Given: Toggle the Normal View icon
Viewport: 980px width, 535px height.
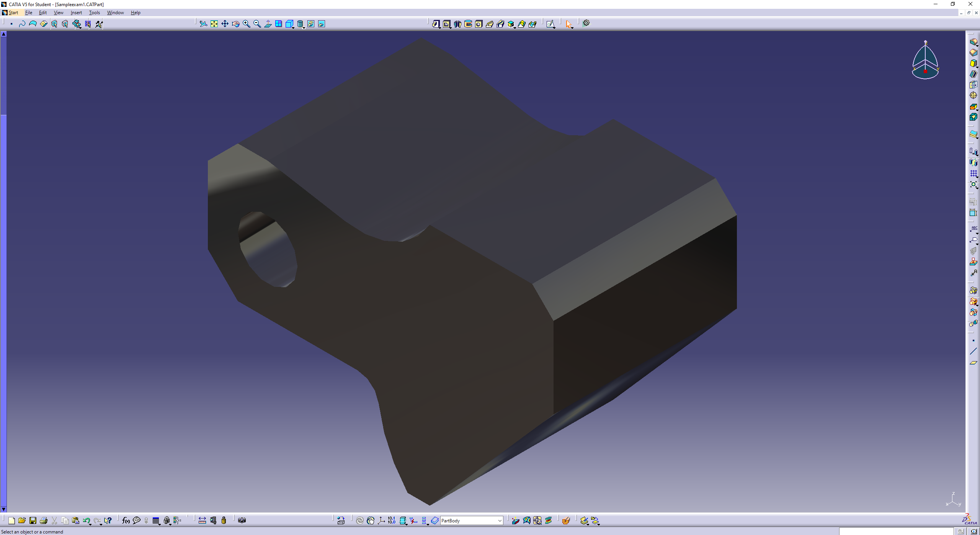Looking at the screenshot, I should 268,24.
